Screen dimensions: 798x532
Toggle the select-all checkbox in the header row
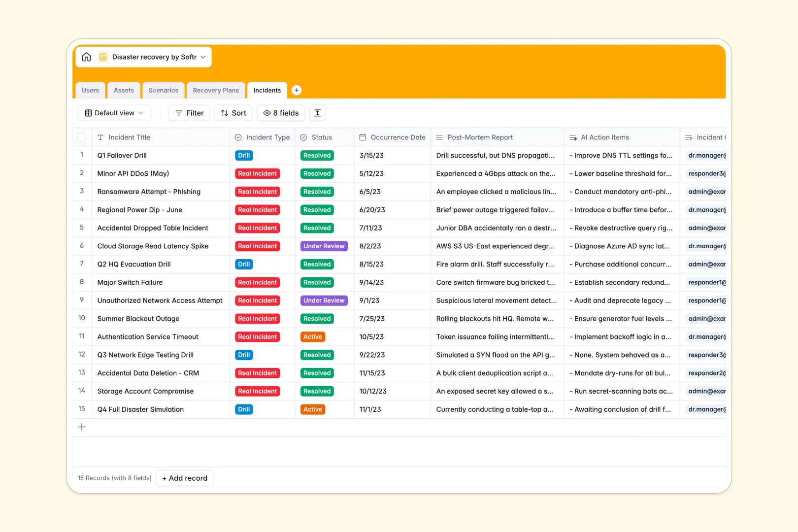82,137
